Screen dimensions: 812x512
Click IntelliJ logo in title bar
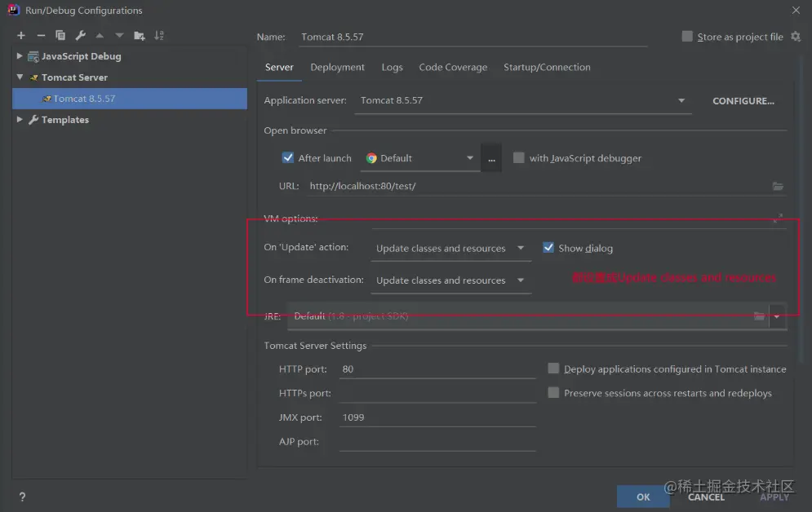(13, 10)
